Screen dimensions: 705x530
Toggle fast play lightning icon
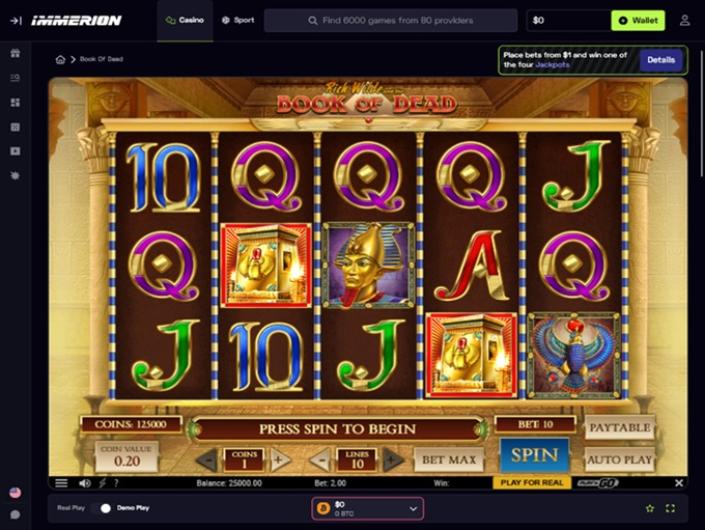point(103,483)
